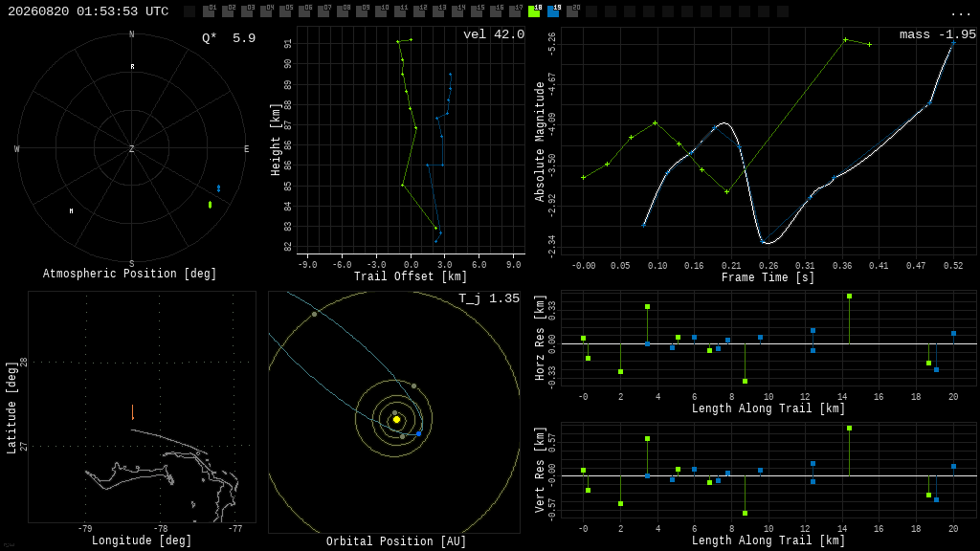The image size is (980, 551).
Task: Enable the station 20 box
Action: tap(572, 11)
